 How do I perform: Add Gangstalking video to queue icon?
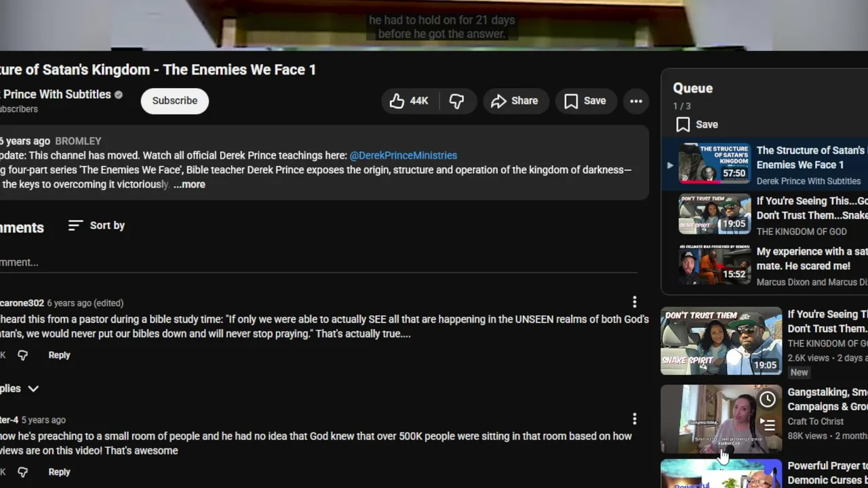[768, 425]
